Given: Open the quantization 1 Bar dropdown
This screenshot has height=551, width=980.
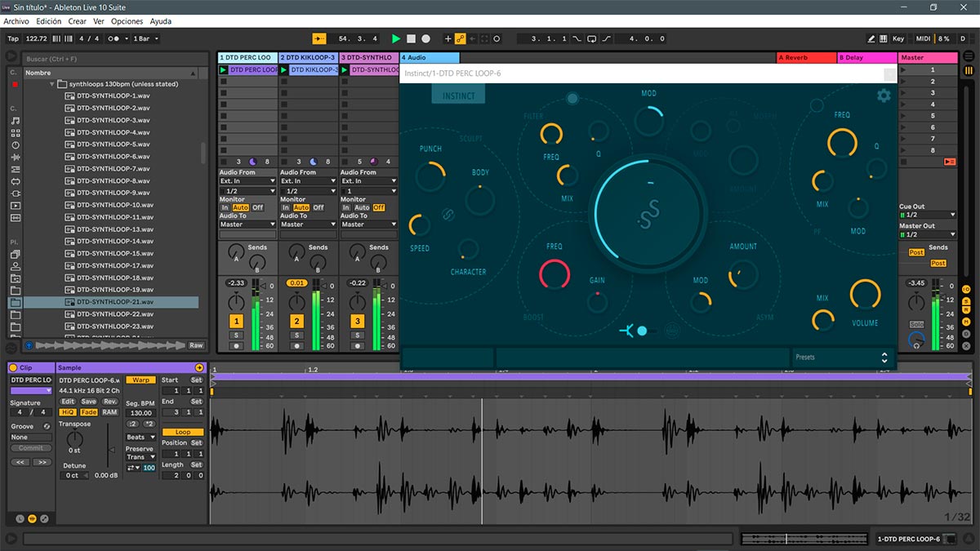Looking at the screenshot, I should [145, 38].
